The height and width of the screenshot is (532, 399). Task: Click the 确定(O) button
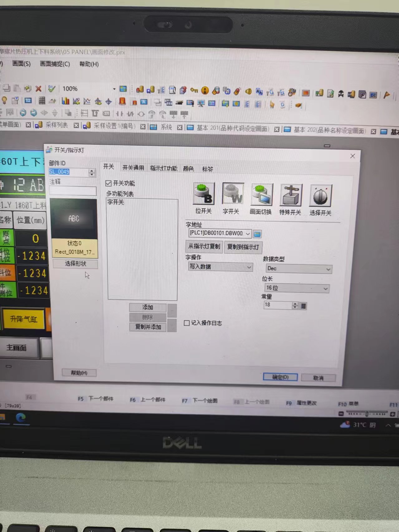[x=280, y=377]
